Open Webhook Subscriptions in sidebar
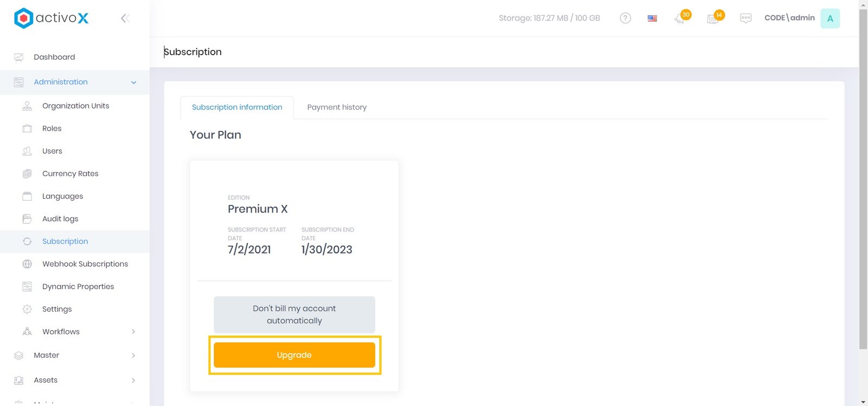Image resolution: width=868 pixels, height=406 pixels. click(85, 264)
